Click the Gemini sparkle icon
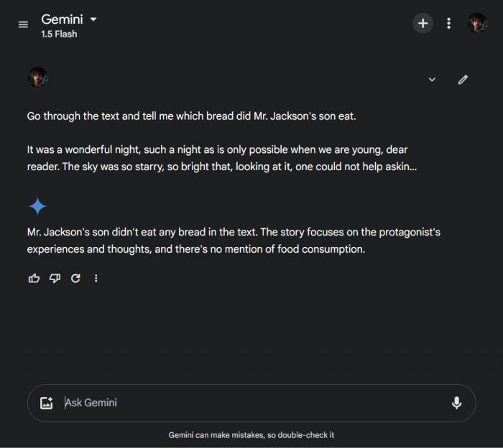The image size is (503, 448). [37, 207]
